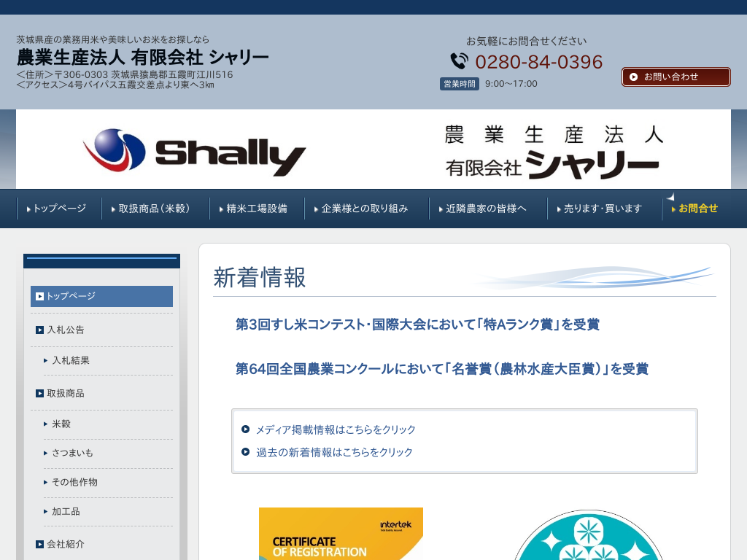
Task: Click the Shally logo globe icon
Action: (x=115, y=149)
